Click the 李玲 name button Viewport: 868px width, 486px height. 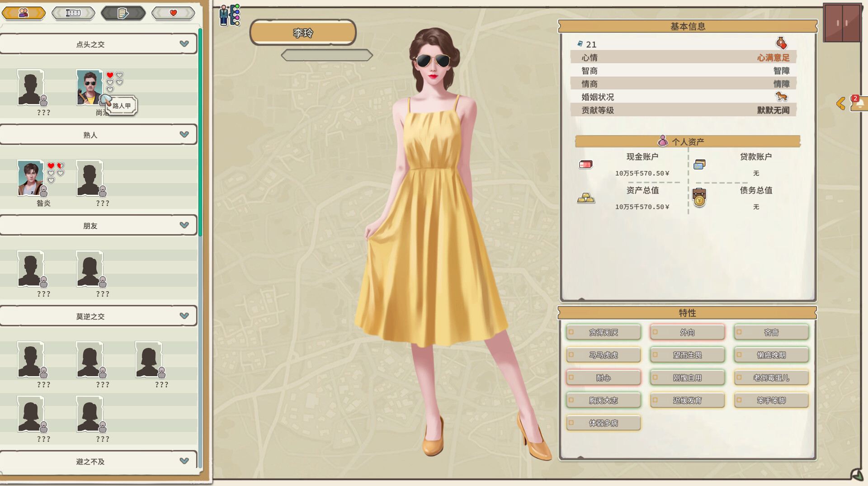[303, 33]
